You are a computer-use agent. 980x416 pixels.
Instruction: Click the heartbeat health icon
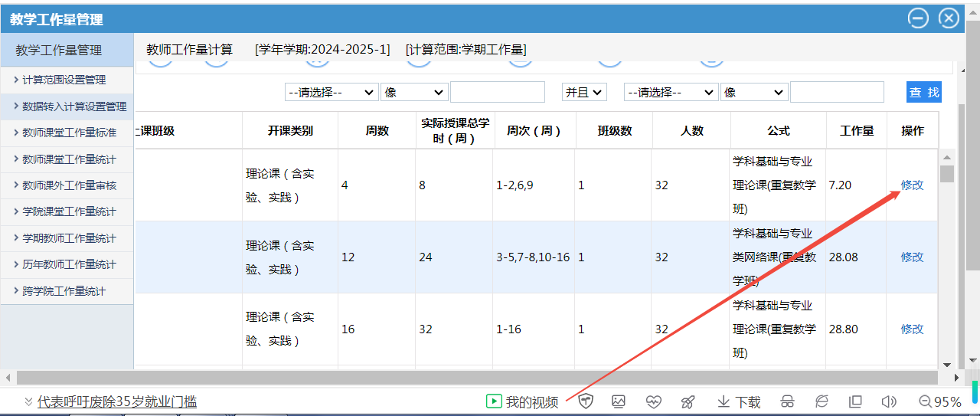point(653,401)
